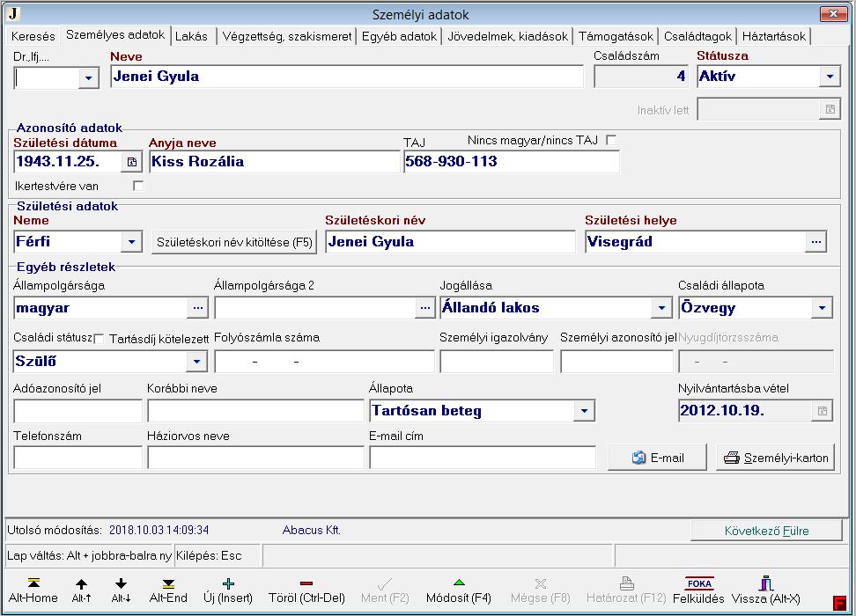
Task: Click the Háziorvos neve field
Action: 255,458
